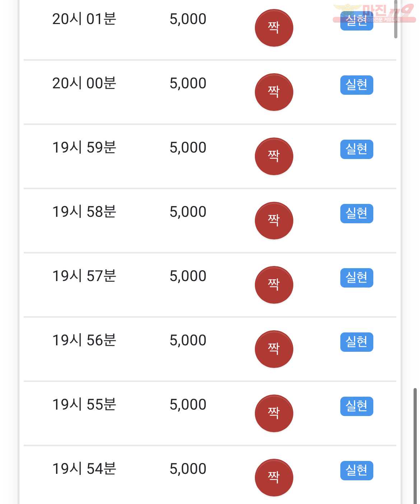Click the red 짝 circle for 20시 01분

[x=274, y=28]
